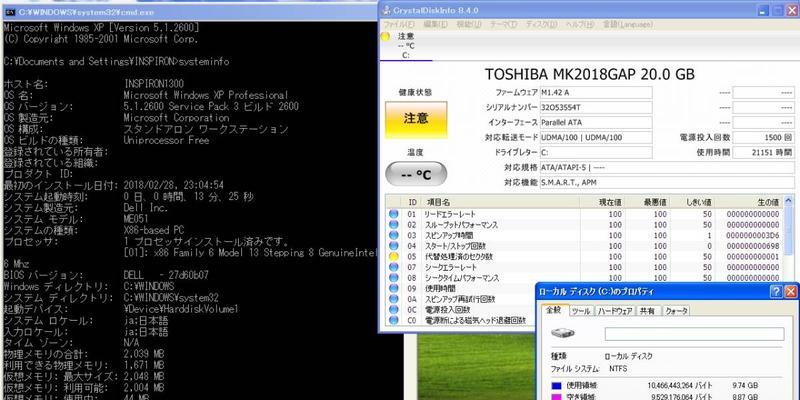Click the CrystalDiskInfo title bar app icon

tap(386, 10)
